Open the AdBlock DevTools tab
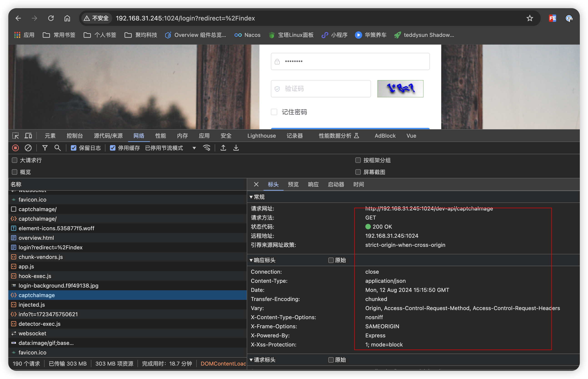588x379 pixels. click(x=385, y=136)
